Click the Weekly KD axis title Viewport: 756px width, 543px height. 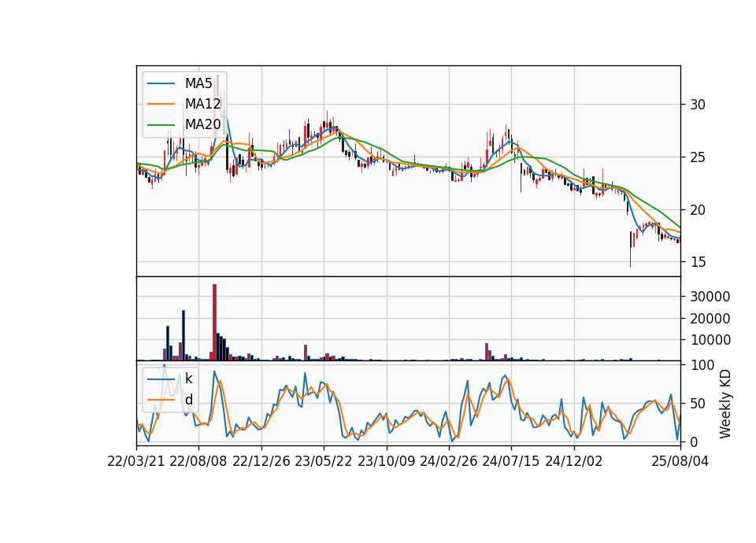coord(724,404)
